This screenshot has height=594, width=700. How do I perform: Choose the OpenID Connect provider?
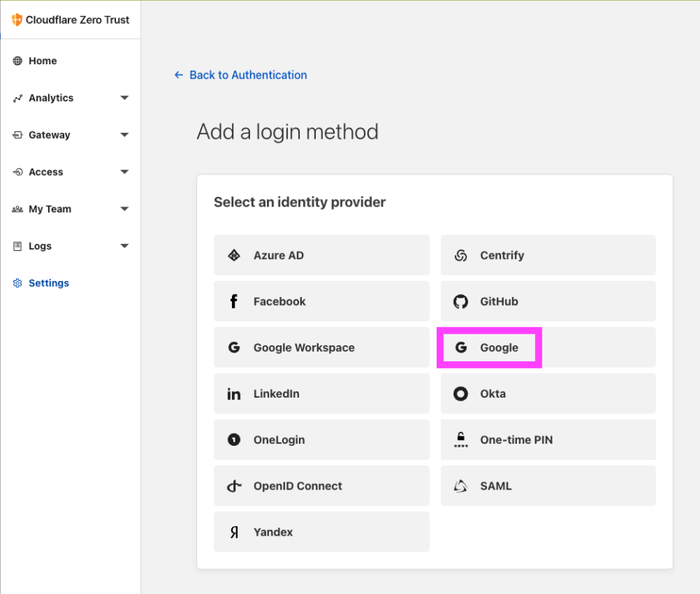(322, 486)
